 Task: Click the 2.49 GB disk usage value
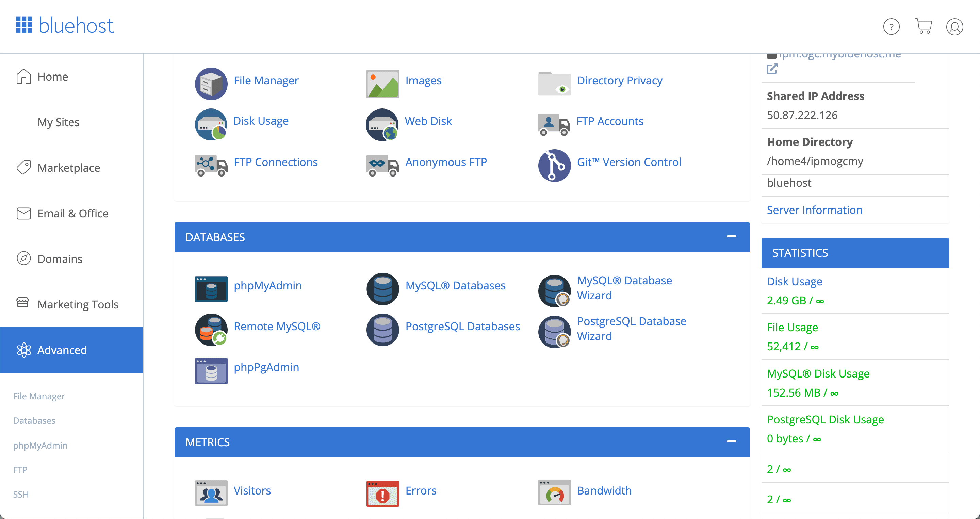pos(796,300)
